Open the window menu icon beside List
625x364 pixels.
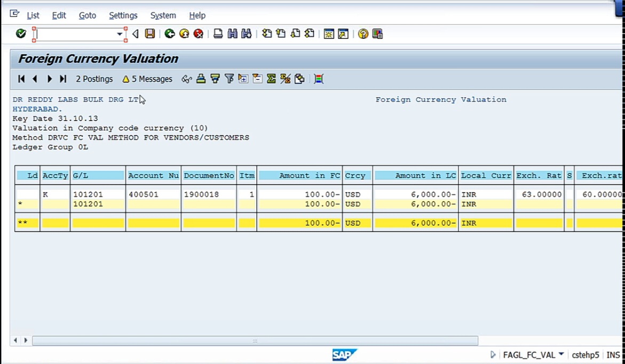[x=14, y=14]
